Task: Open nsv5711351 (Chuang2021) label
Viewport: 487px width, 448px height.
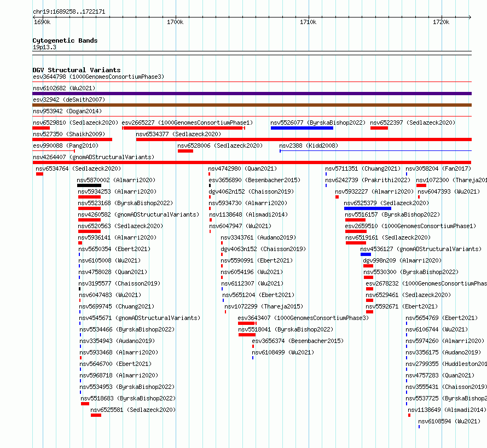Action: [x=363, y=168]
